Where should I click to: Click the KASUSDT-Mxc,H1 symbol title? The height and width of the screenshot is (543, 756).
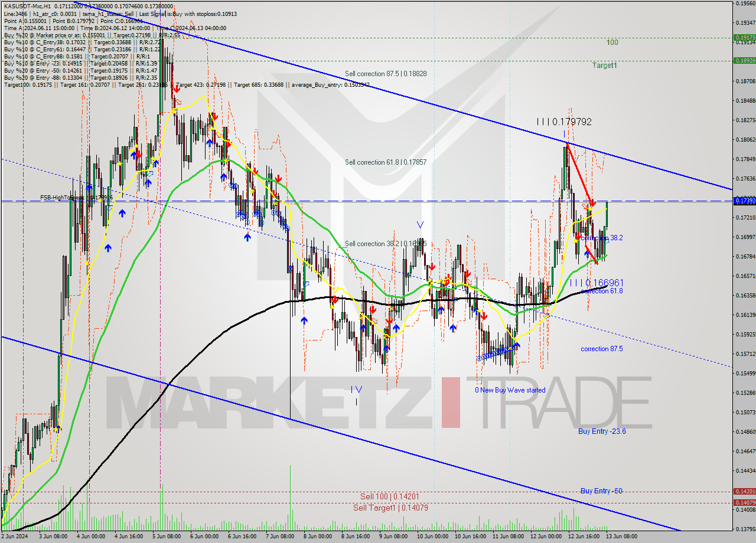pos(27,5)
